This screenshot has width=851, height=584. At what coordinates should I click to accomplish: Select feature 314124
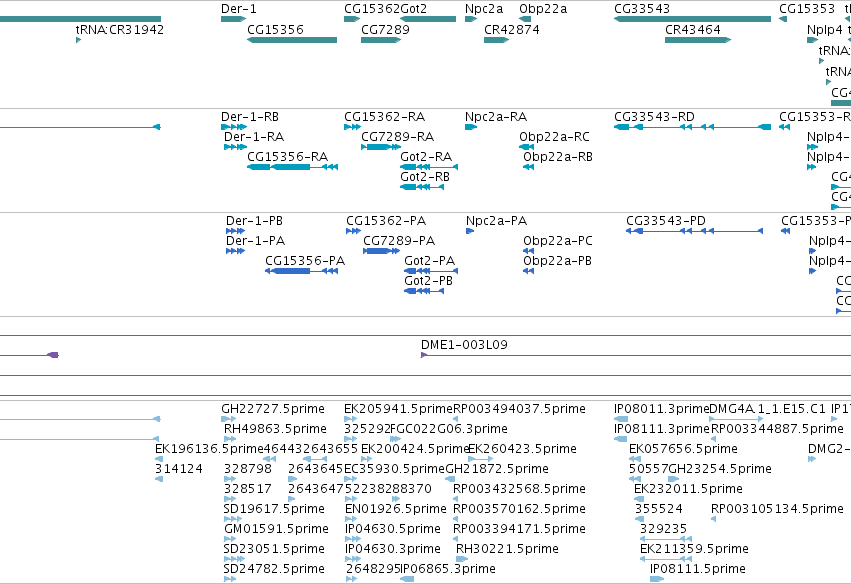158,479
